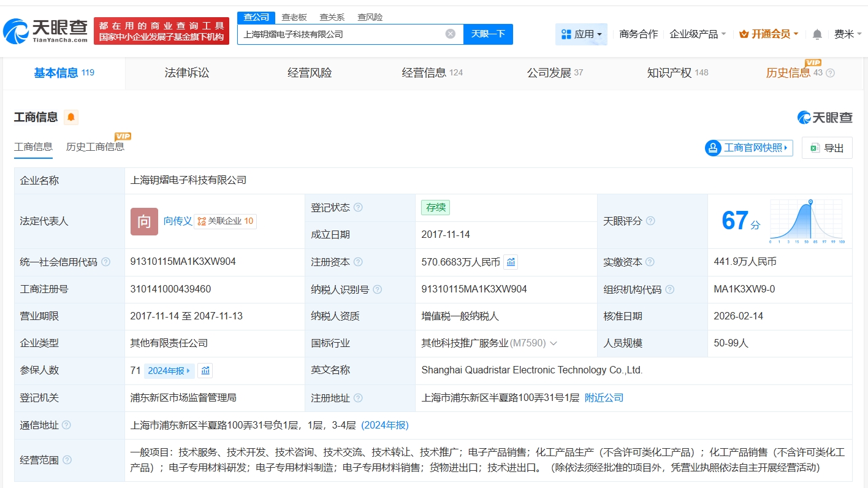The width and height of the screenshot is (868, 488).
Task: Click the 天眼一下 search button
Action: [x=488, y=34]
